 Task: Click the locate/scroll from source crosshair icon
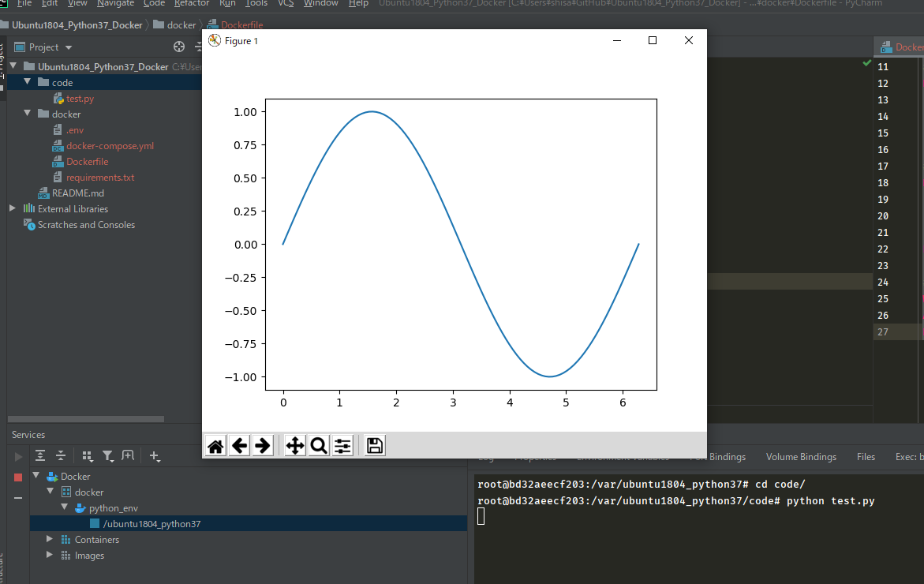(179, 47)
